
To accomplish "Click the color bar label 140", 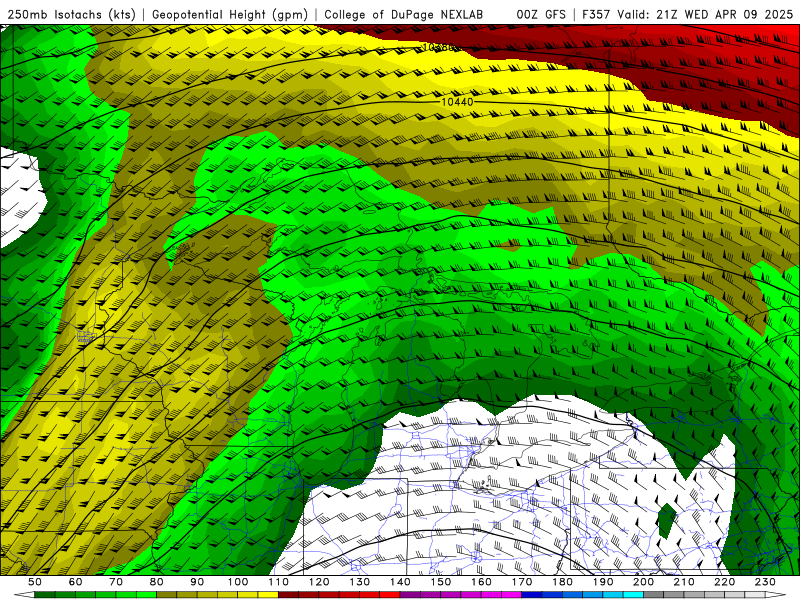I will [400, 582].
